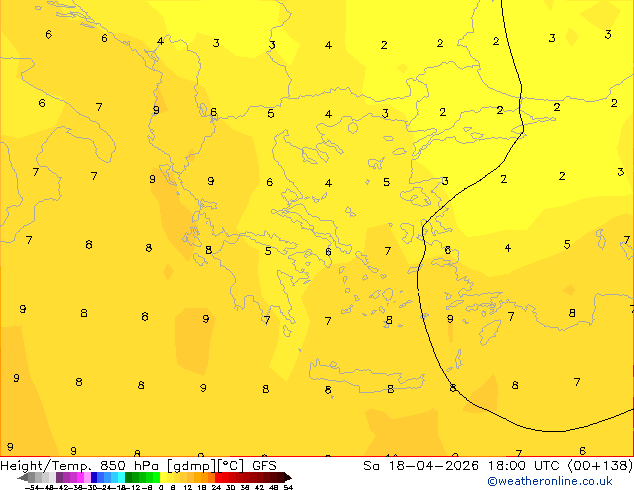Select the bright red legend swatch
The width and height of the screenshot is (634, 490).
(218, 478)
